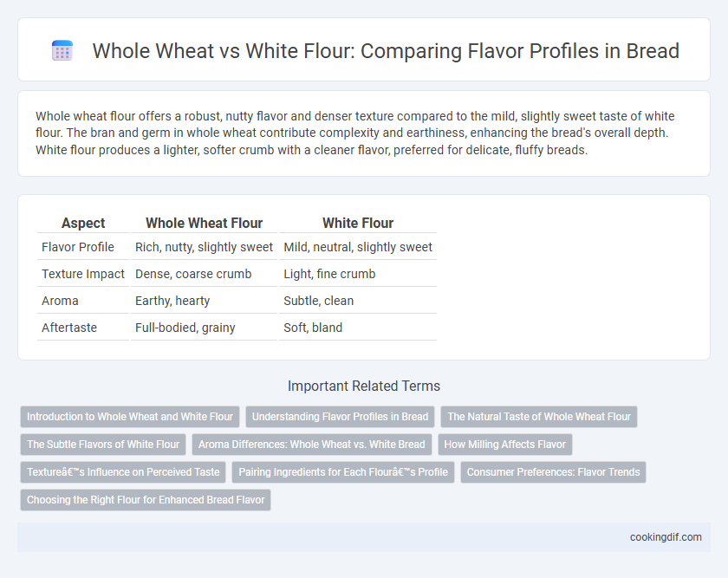This screenshot has height=578, width=728.
Task: Click the Whole Wheat Flour column header
Action: (204, 223)
